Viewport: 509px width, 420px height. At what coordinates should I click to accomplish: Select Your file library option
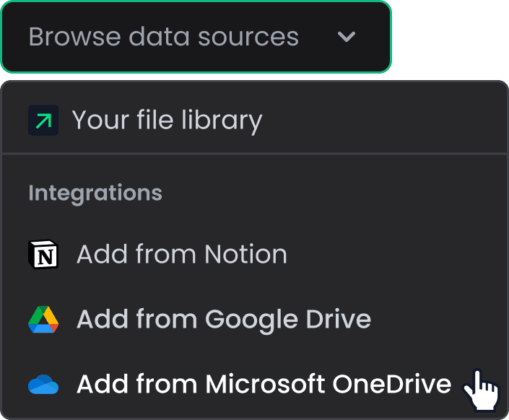pyautogui.click(x=254, y=120)
